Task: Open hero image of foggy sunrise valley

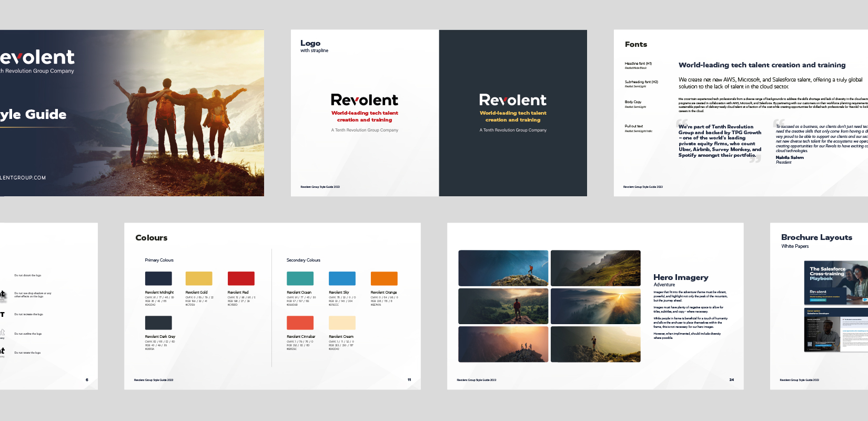Action: [x=596, y=306]
